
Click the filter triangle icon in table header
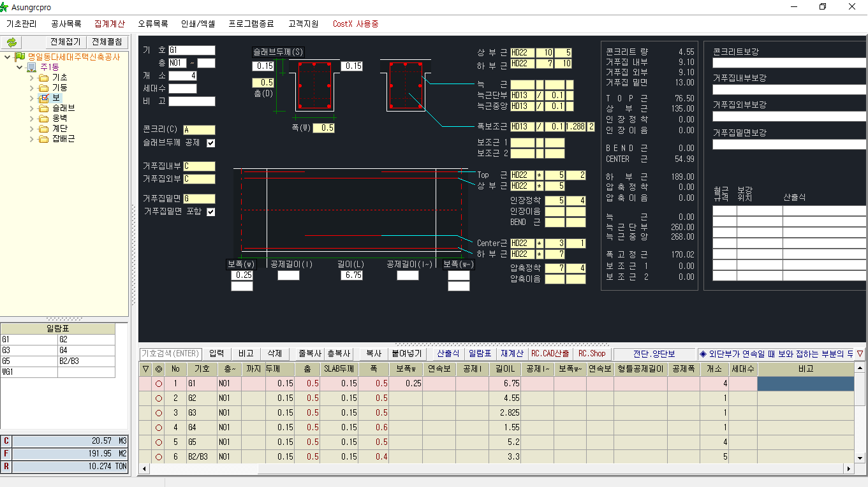(145, 369)
